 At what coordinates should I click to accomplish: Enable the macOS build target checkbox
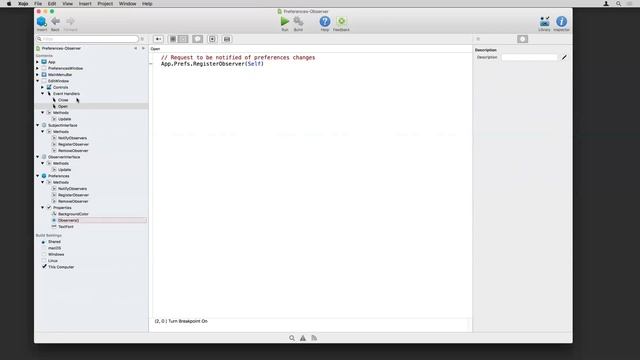(x=44, y=248)
